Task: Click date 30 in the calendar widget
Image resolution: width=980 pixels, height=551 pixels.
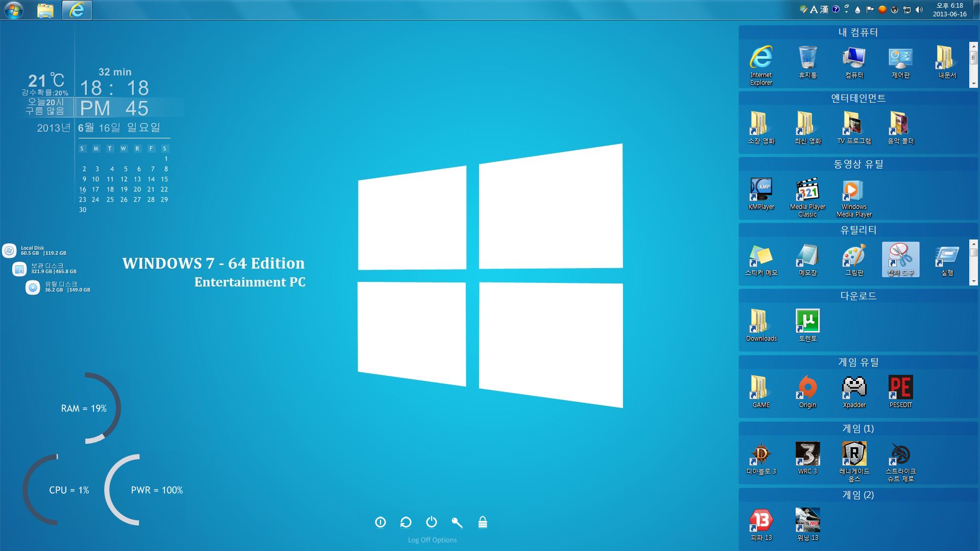Action: pos(83,209)
